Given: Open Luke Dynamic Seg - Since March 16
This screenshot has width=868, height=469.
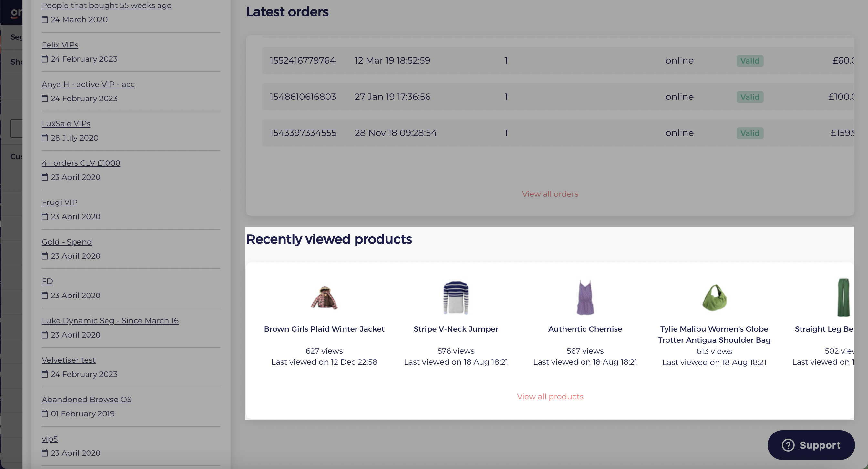Looking at the screenshot, I should (x=110, y=321).
